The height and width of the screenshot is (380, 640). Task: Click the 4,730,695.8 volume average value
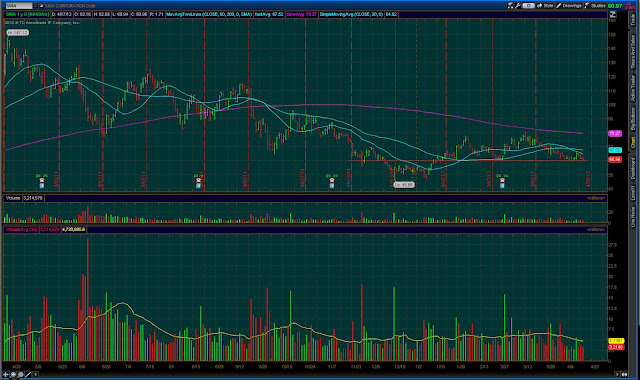(73, 229)
